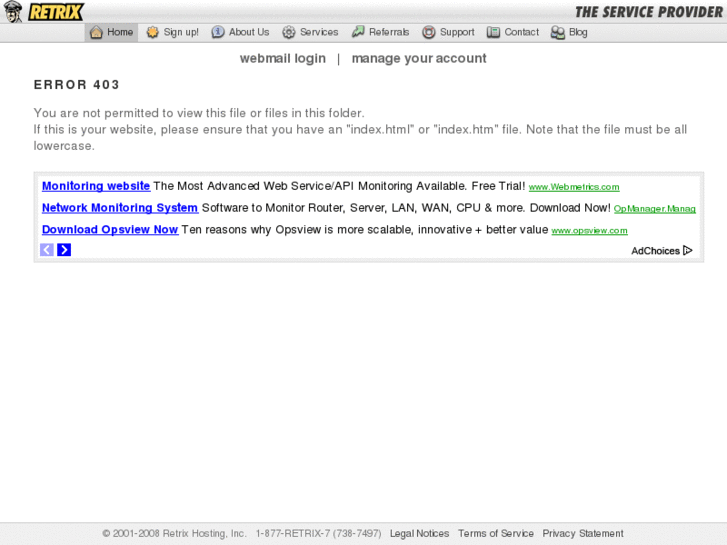Screen dimensions: 727x545
Task: Click the manage your account link
Action: tap(419, 59)
